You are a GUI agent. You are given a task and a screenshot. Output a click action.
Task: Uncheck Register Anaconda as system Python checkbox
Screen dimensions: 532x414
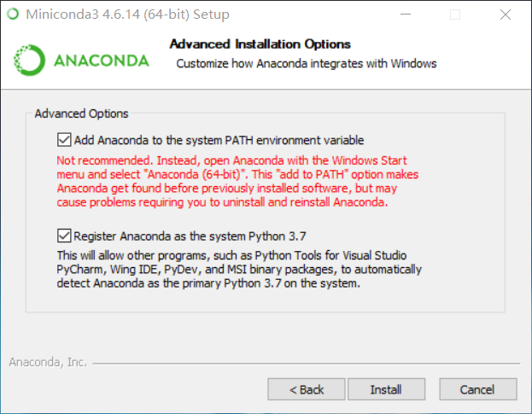(64, 236)
